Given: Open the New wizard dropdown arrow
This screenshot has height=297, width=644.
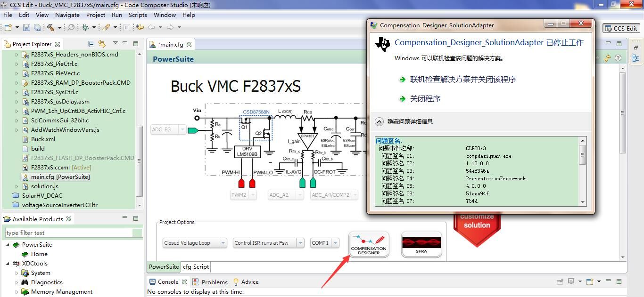Looking at the screenshot, I should tap(17, 28).
